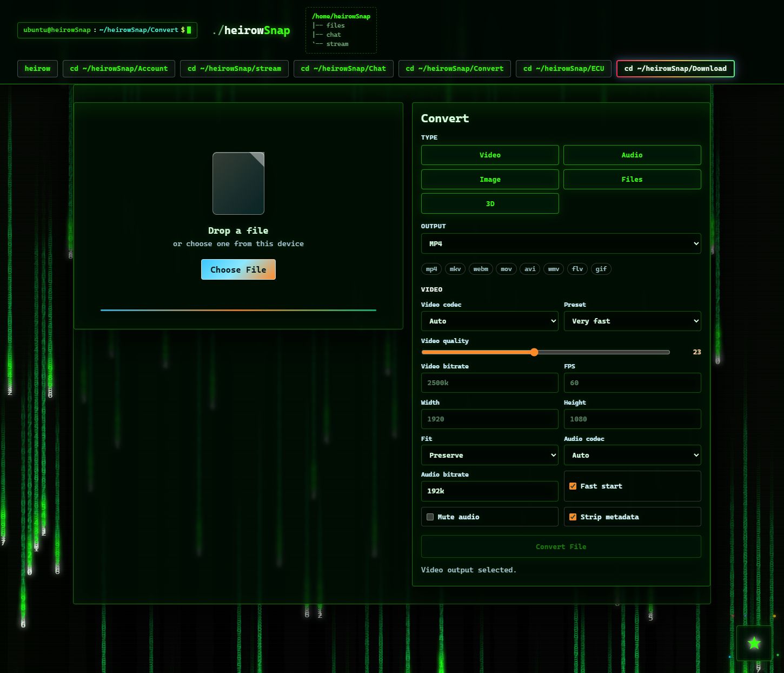Image resolution: width=784 pixels, height=673 pixels.
Task: Click the ./heirowSnap logo
Action: [x=251, y=30]
